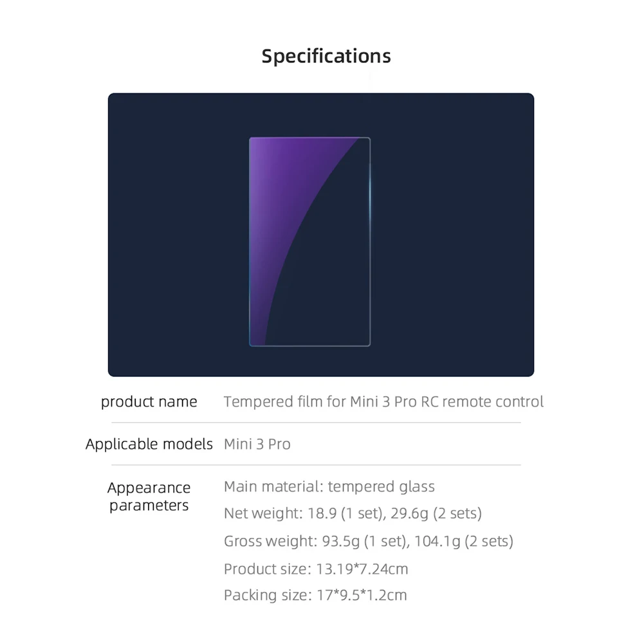Viewport: 644px width, 644px height.
Task: Click the "Main material: tempered glass" line
Action: [329, 486]
